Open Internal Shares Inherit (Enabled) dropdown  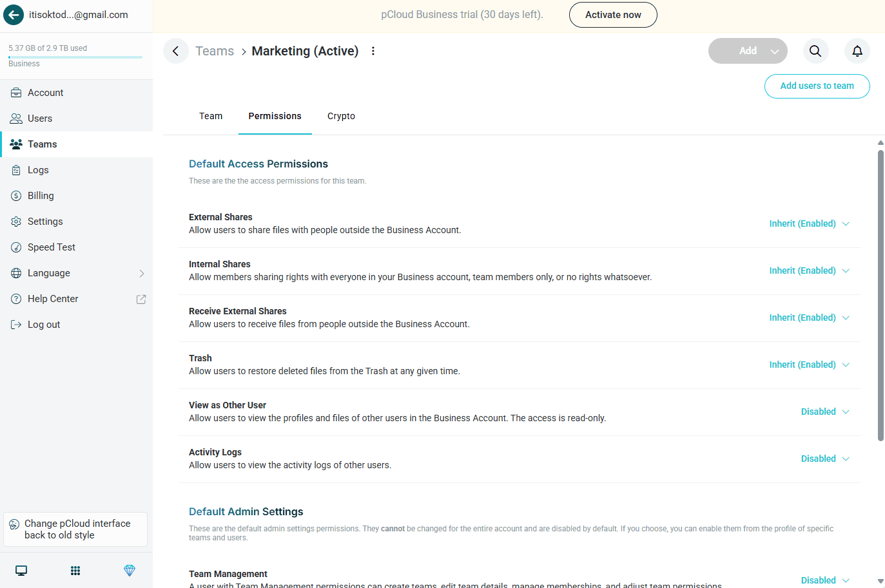point(810,270)
